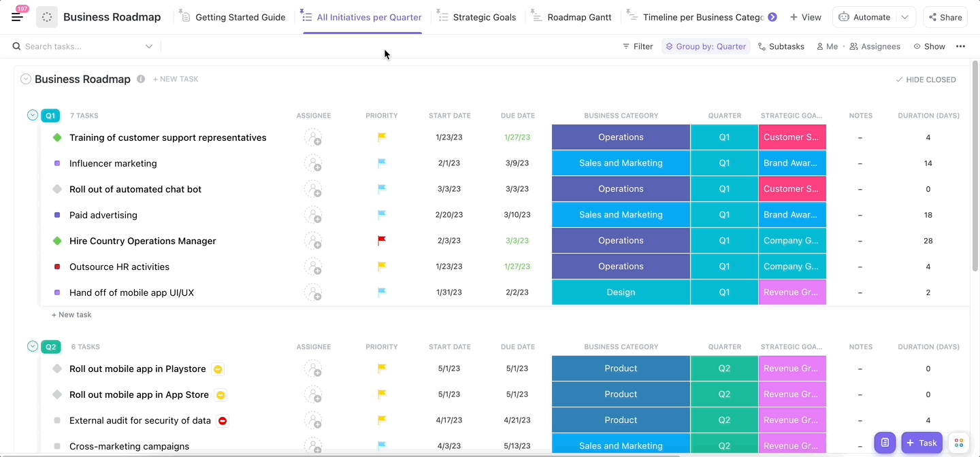Assign someone to External audit for security of data
Image resolution: width=980 pixels, height=457 pixels.
(x=313, y=420)
